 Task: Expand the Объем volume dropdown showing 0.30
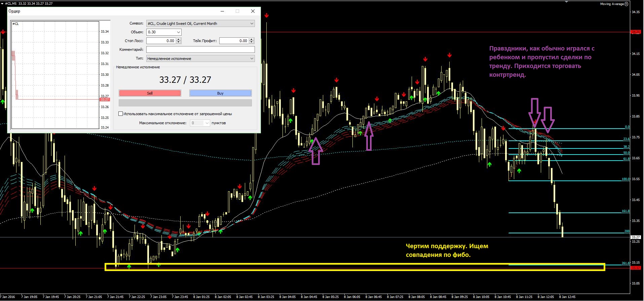click(178, 32)
